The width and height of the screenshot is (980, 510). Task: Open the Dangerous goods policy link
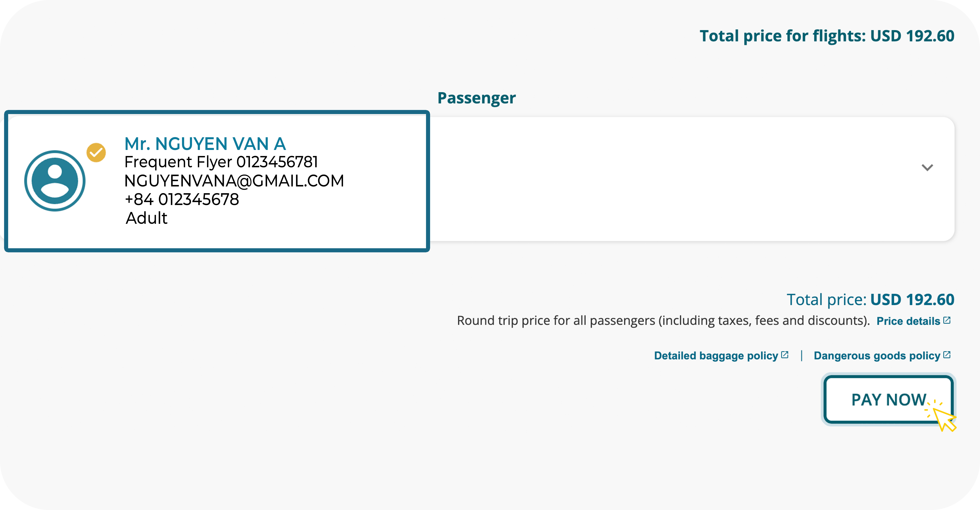[877, 356]
